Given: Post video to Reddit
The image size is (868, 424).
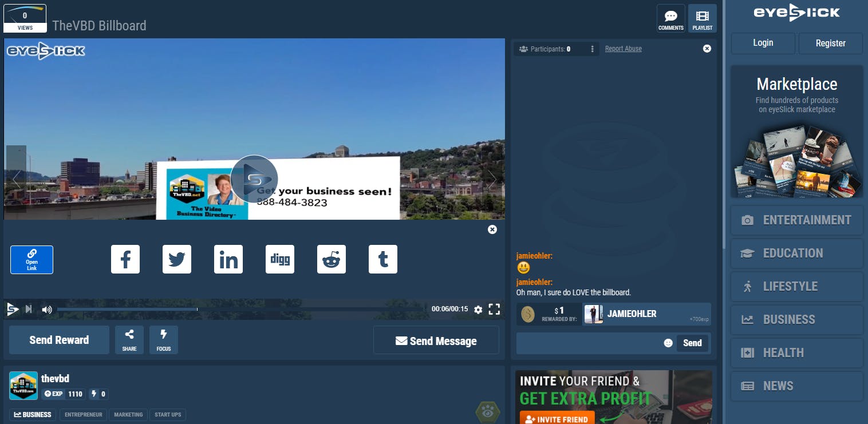Looking at the screenshot, I should pyautogui.click(x=332, y=259).
